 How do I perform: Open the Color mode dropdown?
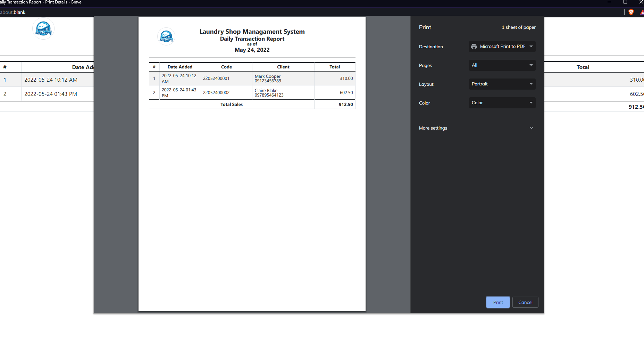click(x=502, y=103)
